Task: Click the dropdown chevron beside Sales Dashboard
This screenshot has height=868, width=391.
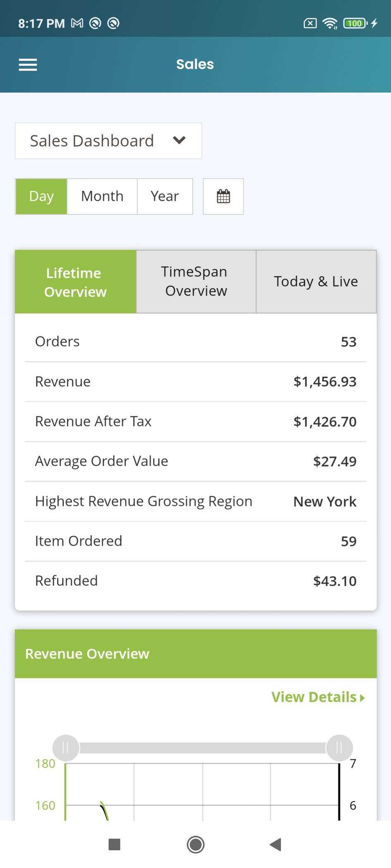Action: point(179,140)
